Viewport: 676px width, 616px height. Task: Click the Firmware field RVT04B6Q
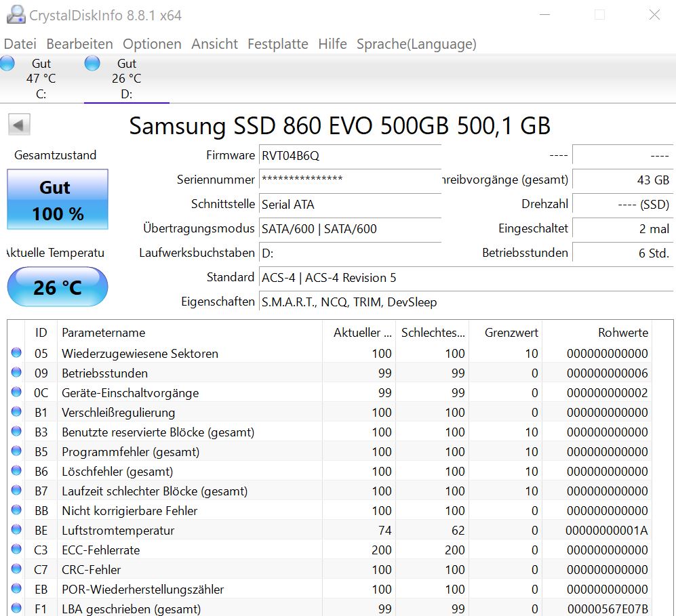350,155
